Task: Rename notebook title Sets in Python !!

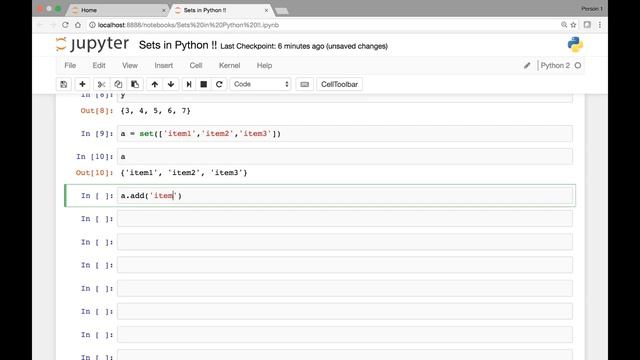Action: (x=178, y=45)
